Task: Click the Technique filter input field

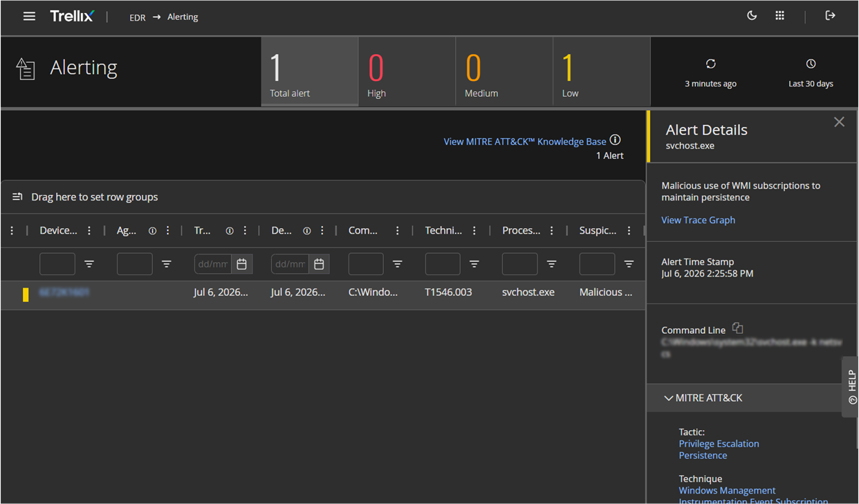Action: coord(443,264)
